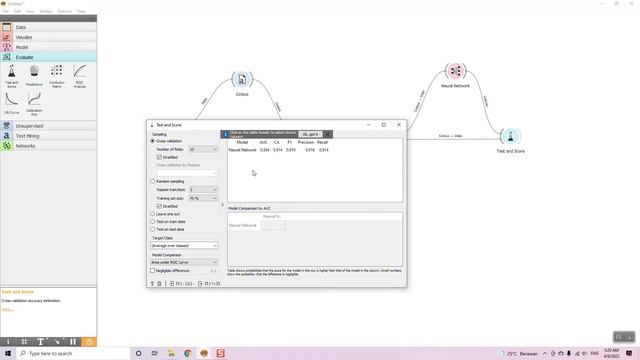Expand the Model widget category

pyautogui.click(x=48, y=47)
